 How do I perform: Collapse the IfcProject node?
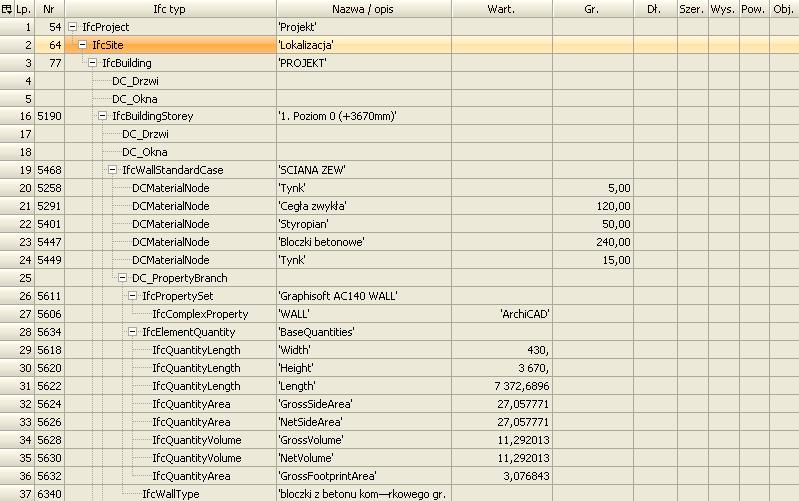72,27
